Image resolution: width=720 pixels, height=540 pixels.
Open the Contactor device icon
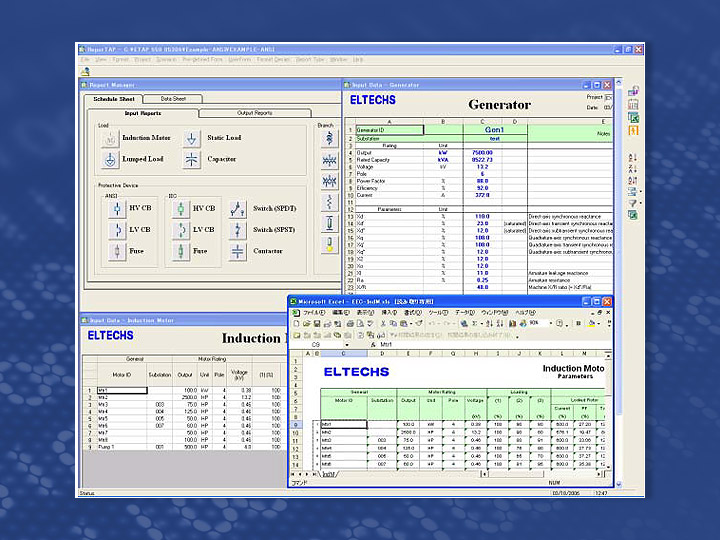coord(238,252)
